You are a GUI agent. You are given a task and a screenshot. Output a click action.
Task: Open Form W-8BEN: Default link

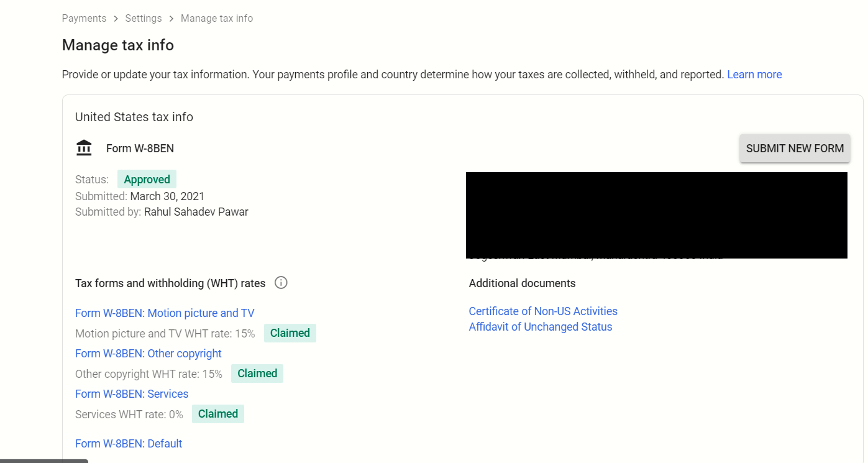tap(129, 444)
